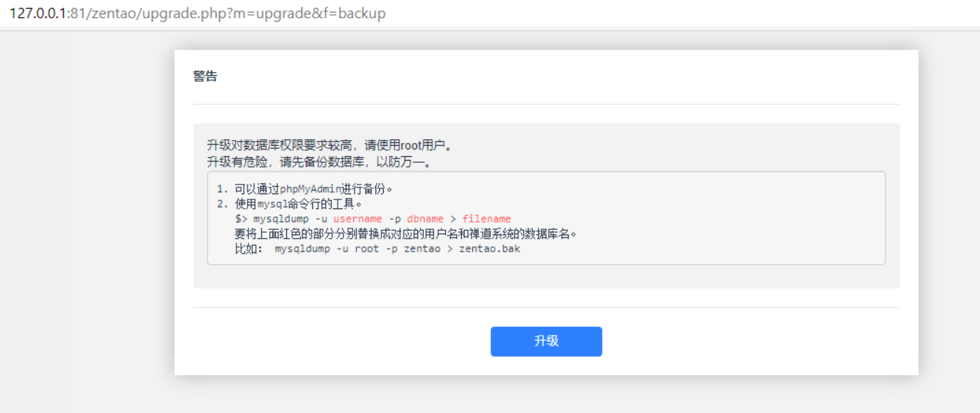Click the line starting with 要将上面红色的部分
The image size is (980, 413).
(x=405, y=234)
